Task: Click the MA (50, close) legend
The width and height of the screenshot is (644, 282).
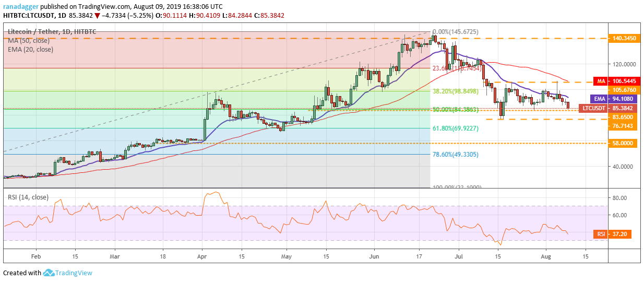Action: tap(30, 42)
